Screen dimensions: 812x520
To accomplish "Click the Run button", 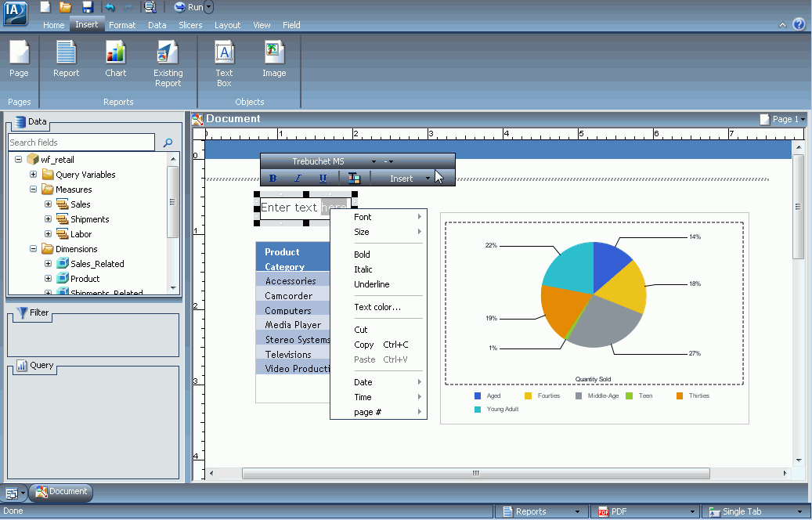I will tap(189, 7).
